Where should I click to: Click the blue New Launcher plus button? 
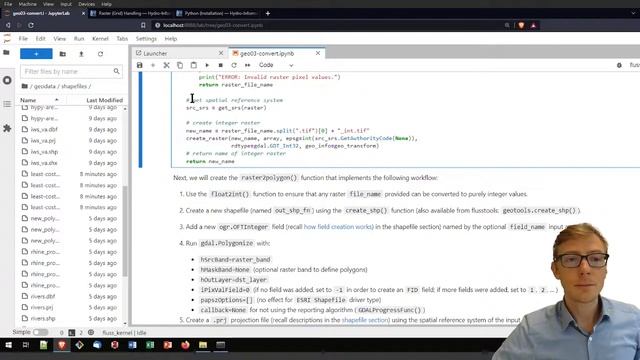[36, 54]
